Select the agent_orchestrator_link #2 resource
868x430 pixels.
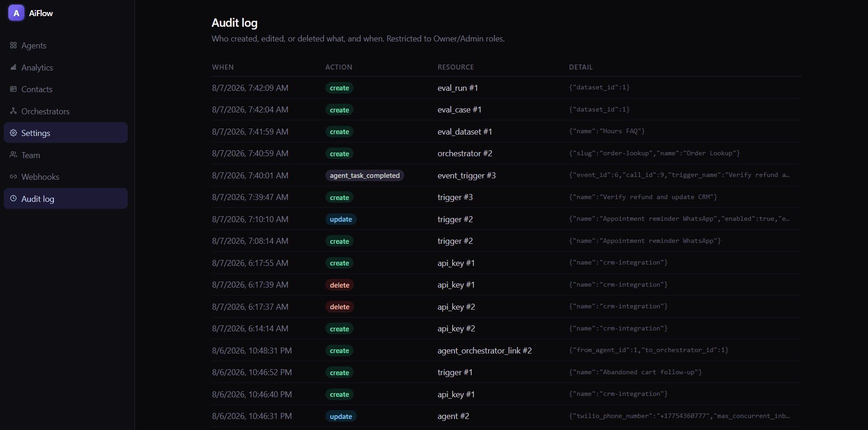pos(484,351)
